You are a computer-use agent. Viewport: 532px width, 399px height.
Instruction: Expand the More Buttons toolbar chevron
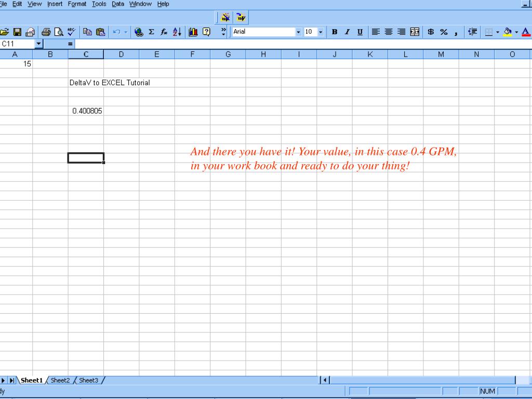[x=223, y=32]
